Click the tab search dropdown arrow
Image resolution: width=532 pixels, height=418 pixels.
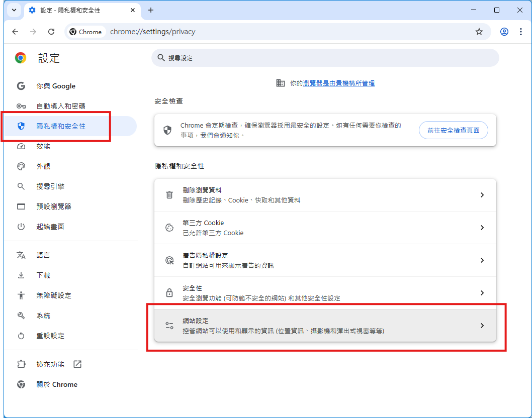14,10
